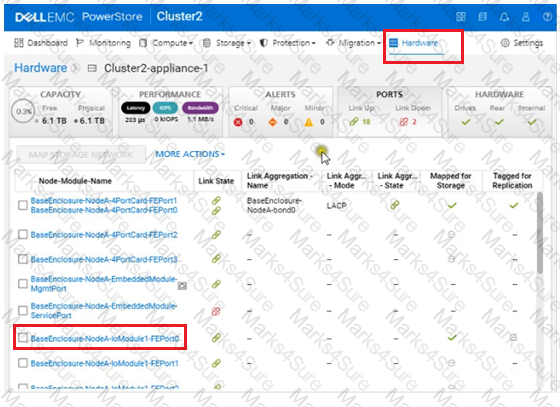Click the Dashboard grid icon
Screen dimensions: 560x407
point(19,43)
